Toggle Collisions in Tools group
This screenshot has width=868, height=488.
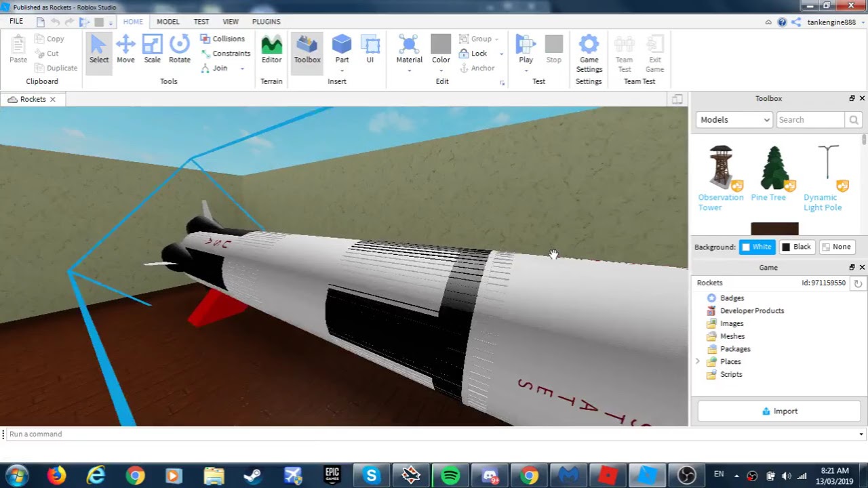222,39
